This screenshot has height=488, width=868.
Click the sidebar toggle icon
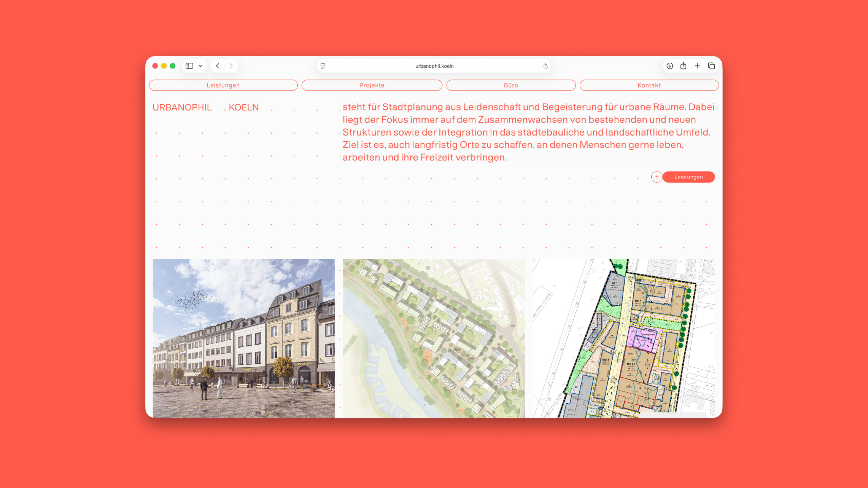pyautogui.click(x=190, y=66)
